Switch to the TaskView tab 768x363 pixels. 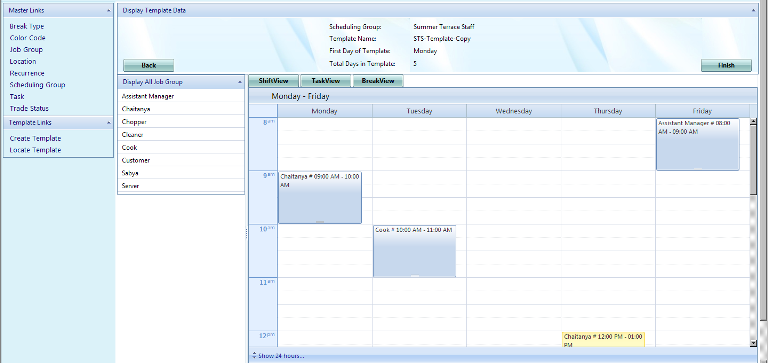coord(325,81)
